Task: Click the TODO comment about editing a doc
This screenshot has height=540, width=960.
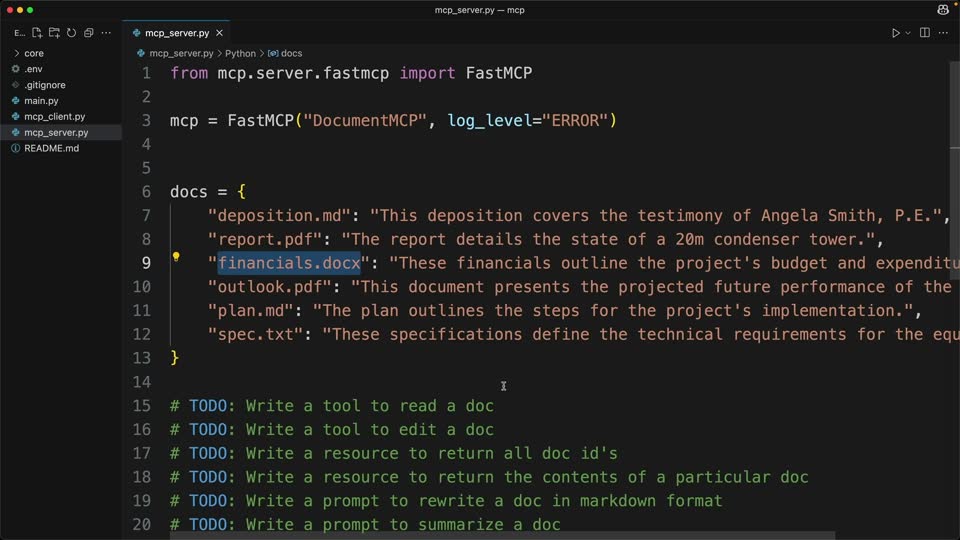Action: pyautogui.click(x=332, y=430)
